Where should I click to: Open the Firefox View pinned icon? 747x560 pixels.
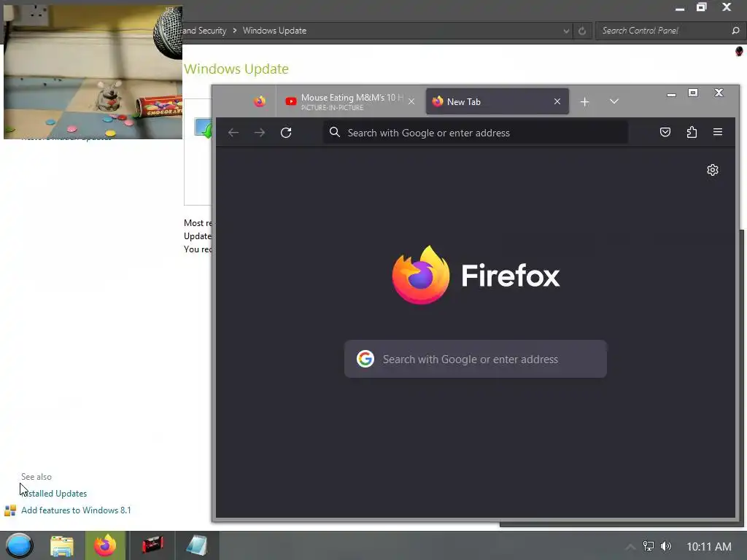pos(260,101)
